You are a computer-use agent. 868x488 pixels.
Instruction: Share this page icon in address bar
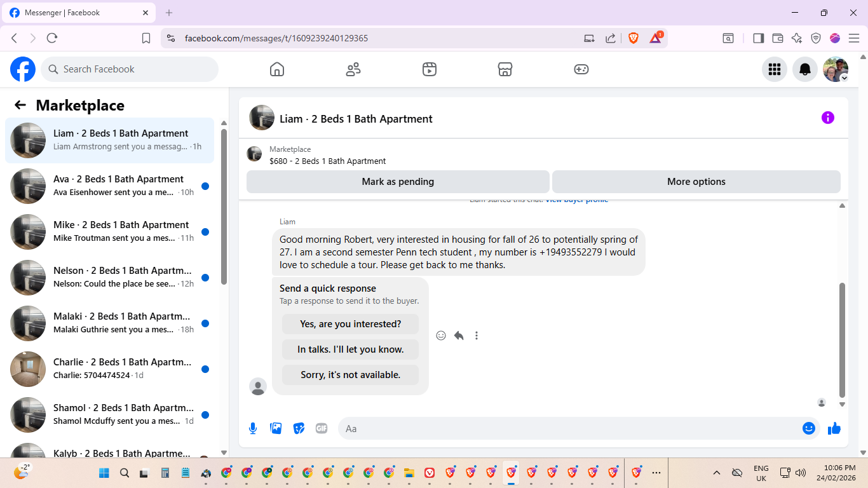[611, 38]
